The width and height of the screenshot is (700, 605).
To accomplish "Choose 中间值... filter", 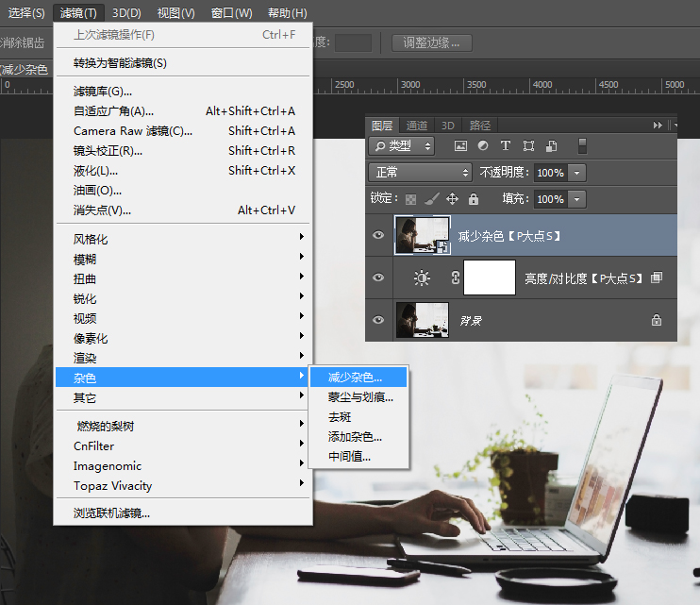I will [x=358, y=456].
